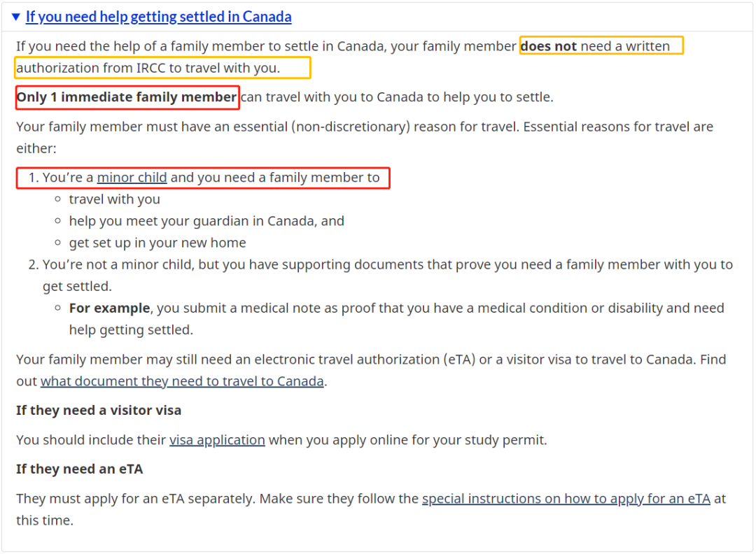
Task: Click the 'Your family member must have an essential' paragraph
Action: pos(365,137)
